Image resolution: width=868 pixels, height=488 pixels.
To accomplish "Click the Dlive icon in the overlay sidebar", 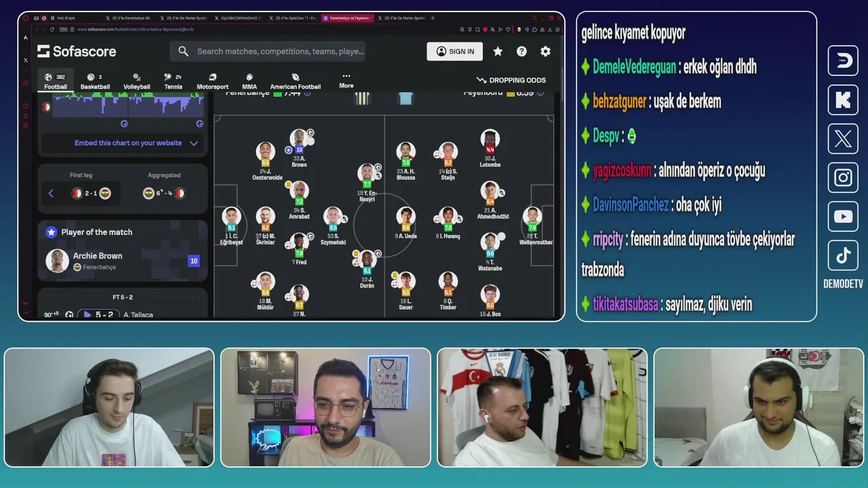I will coord(843,61).
